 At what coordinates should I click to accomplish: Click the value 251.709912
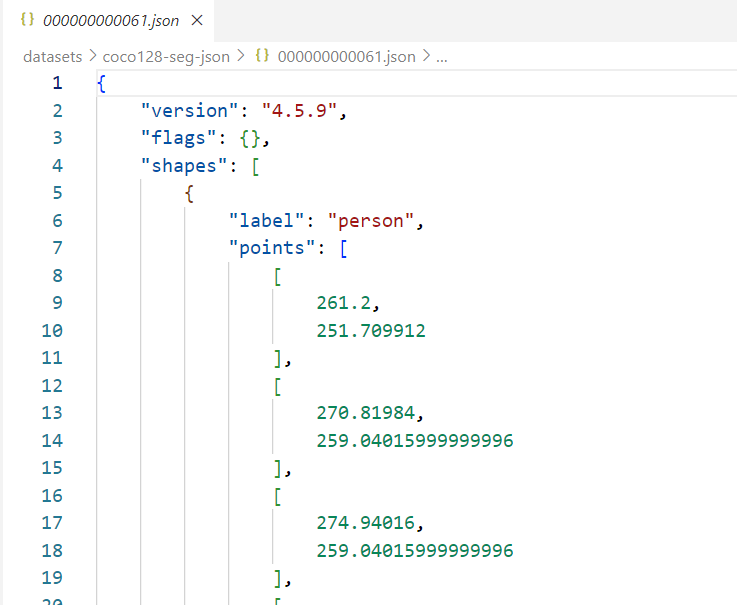371,331
